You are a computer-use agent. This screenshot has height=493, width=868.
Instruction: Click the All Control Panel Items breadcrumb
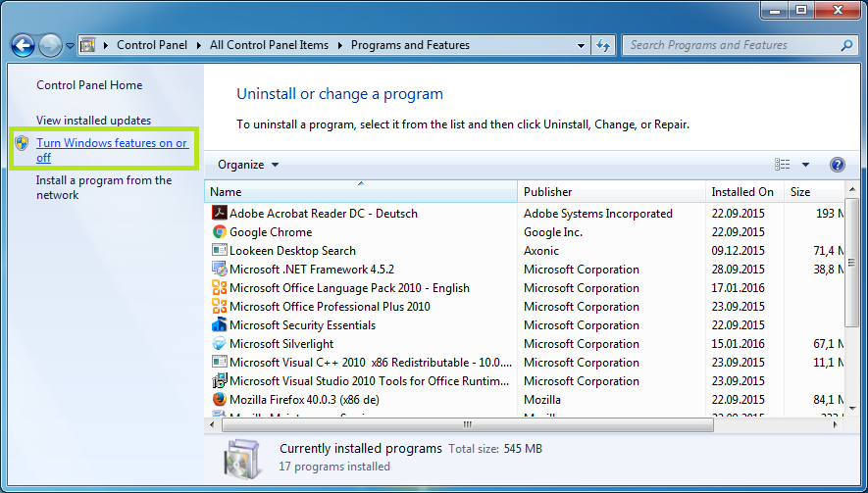point(269,45)
